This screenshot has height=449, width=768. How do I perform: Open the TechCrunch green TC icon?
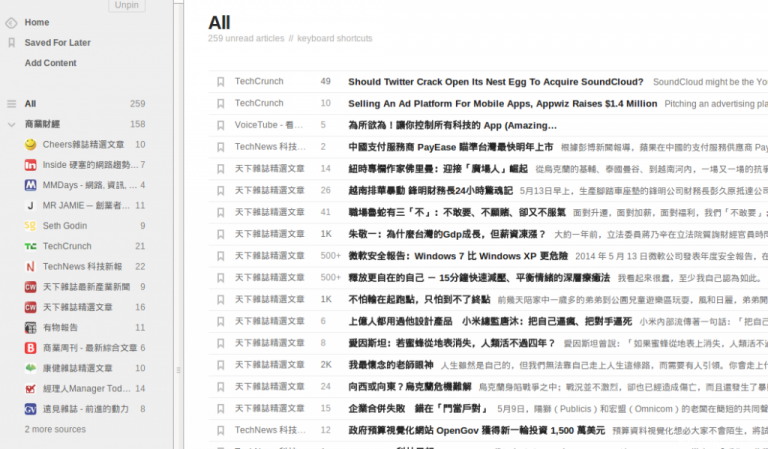(30, 246)
